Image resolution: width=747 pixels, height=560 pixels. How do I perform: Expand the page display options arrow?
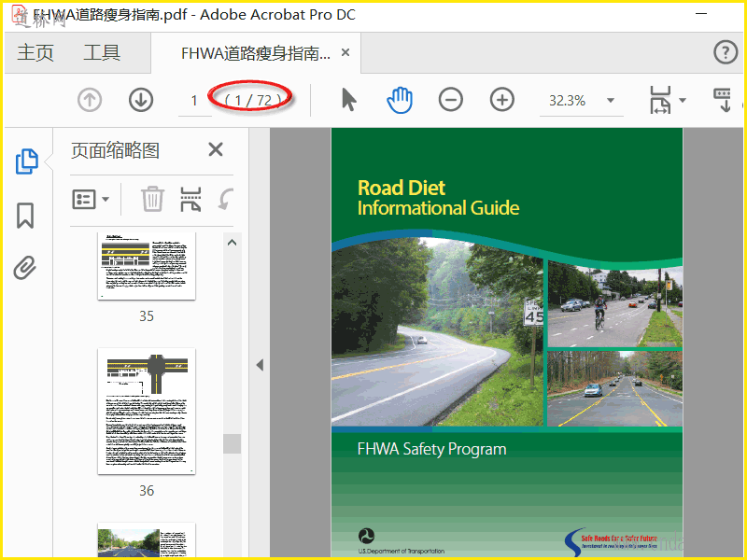[x=683, y=101]
